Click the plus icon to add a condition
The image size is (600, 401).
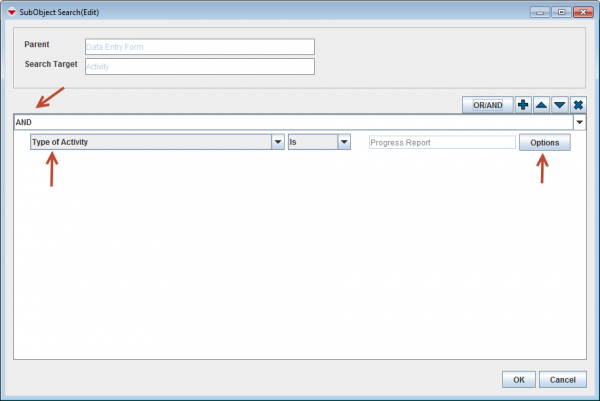pyautogui.click(x=523, y=104)
